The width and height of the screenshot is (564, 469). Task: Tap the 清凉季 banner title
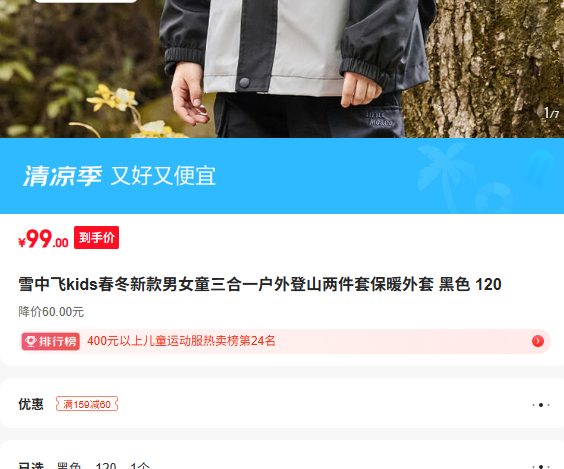click(63, 176)
